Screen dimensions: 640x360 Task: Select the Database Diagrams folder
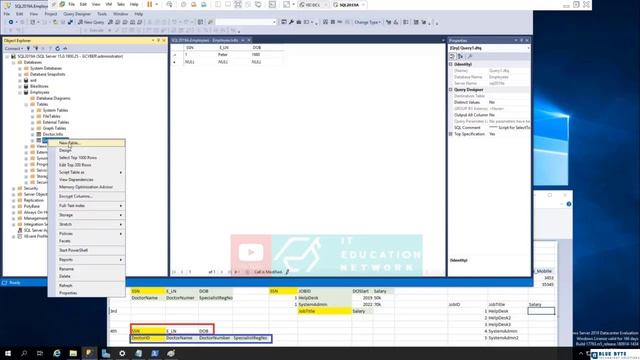53,98
